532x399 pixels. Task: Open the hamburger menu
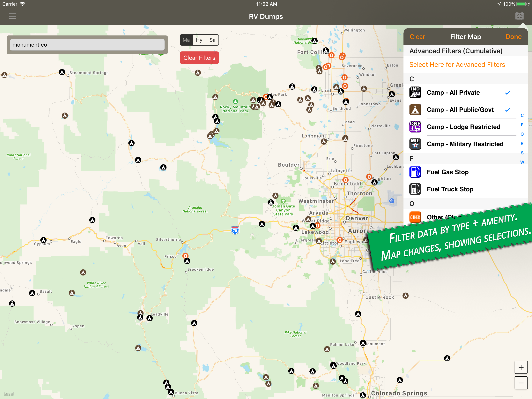coord(12,16)
